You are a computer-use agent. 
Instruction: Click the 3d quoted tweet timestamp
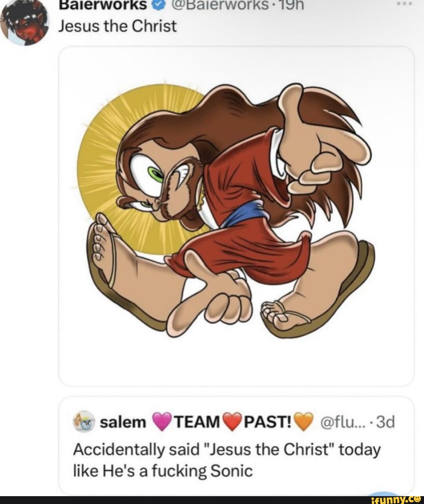386,422
